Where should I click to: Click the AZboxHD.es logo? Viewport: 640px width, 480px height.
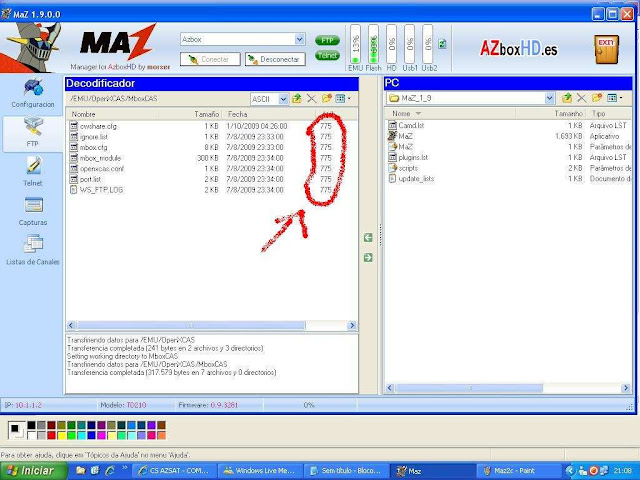click(x=518, y=49)
